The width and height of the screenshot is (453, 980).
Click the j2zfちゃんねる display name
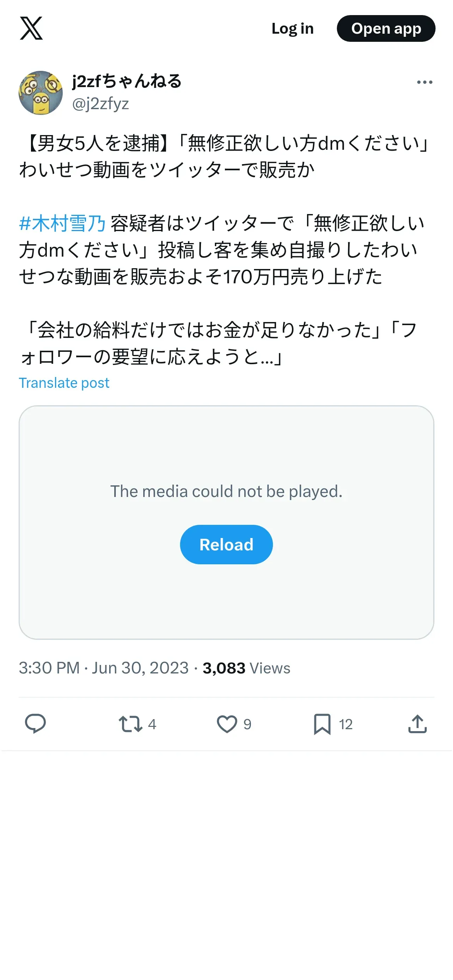coord(127,81)
